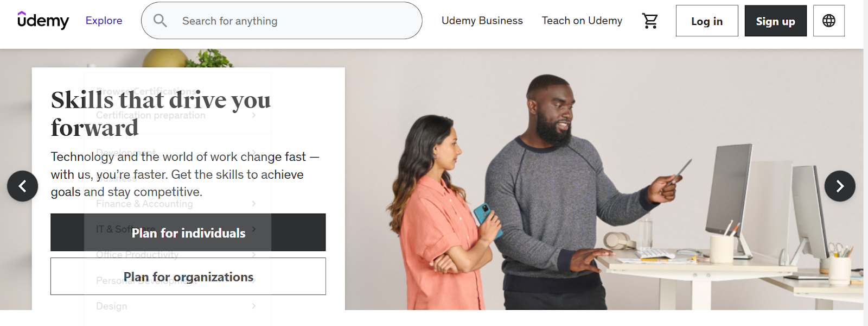This screenshot has width=868, height=326.
Task: Choose Plan for organizations
Action: pyautogui.click(x=188, y=277)
